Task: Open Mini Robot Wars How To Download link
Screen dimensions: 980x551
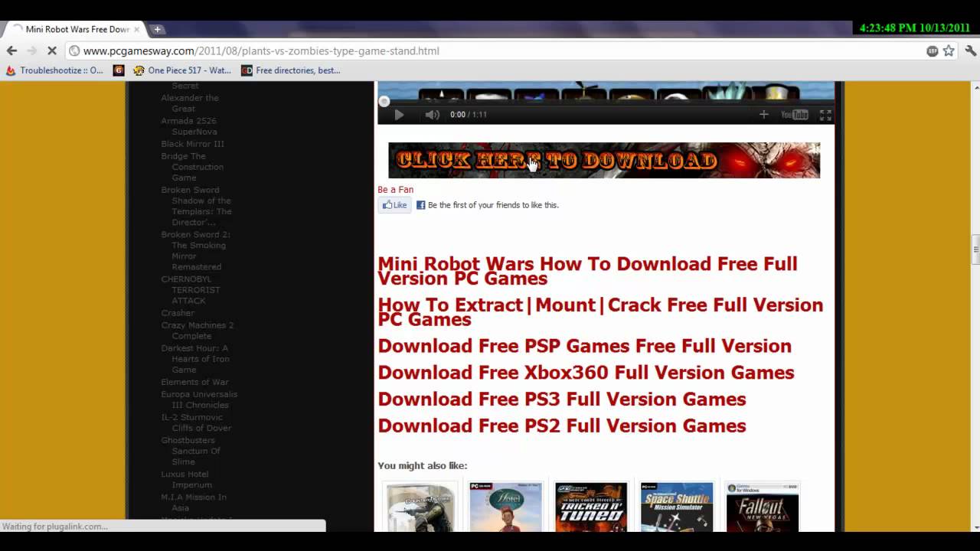Action: coord(587,271)
